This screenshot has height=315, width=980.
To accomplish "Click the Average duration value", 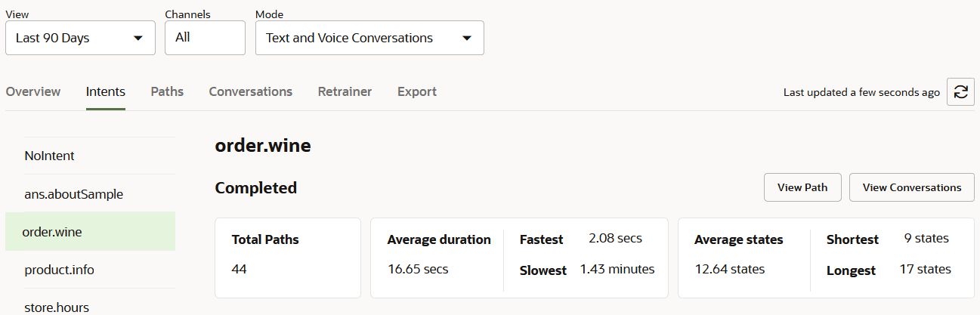I will [x=417, y=269].
